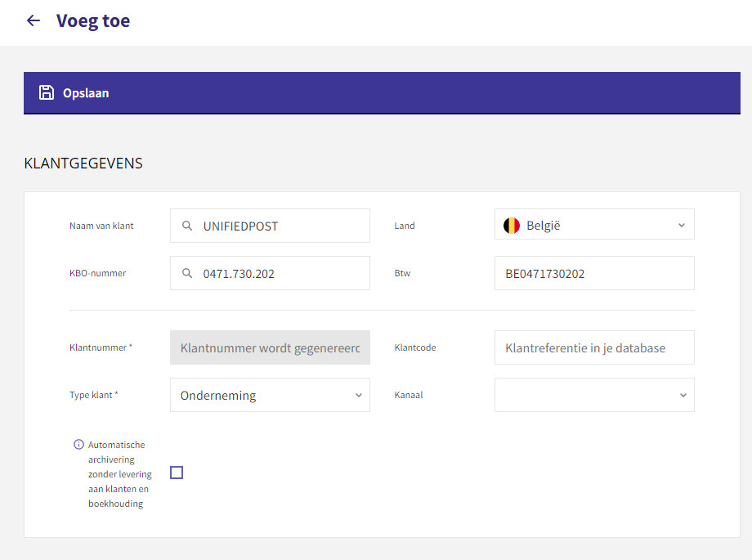
Task: Click the Klantcode input field
Action: [x=594, y=347]
